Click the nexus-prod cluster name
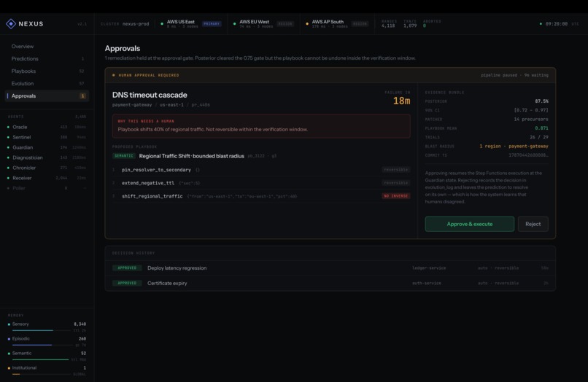The height and width of the screenshot is (382, 588). pyautogui.click(x=136, y=23)
